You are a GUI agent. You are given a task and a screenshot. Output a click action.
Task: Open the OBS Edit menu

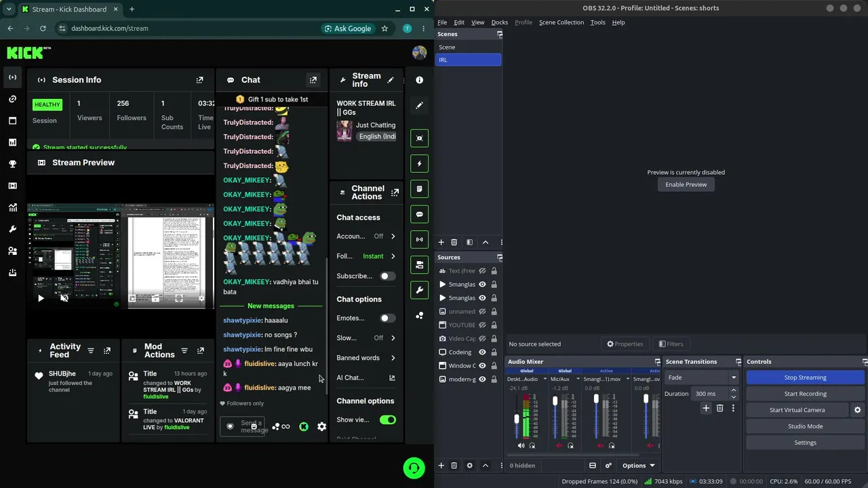pyautogui.click(x=459, y=22)
